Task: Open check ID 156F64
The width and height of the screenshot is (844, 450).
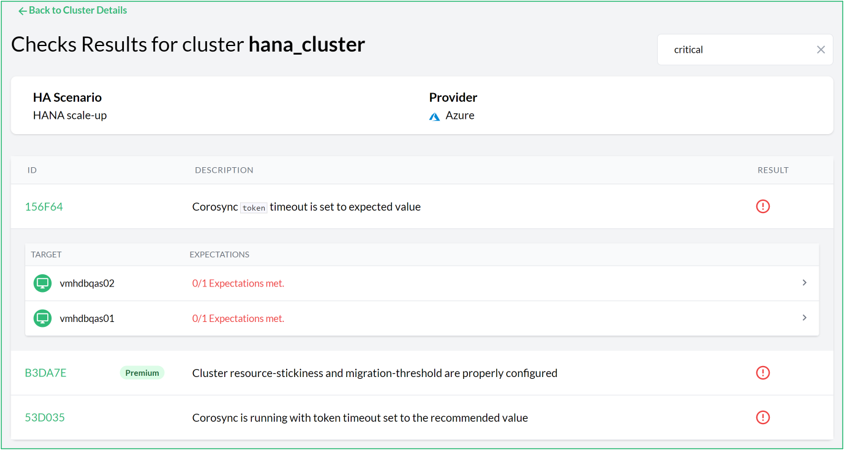Action: tap(44, 207)
